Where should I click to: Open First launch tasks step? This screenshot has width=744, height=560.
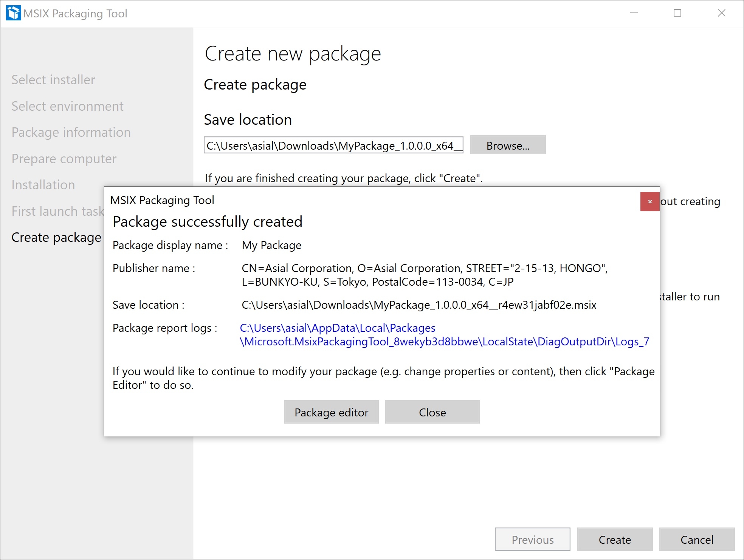coord(57,211)
